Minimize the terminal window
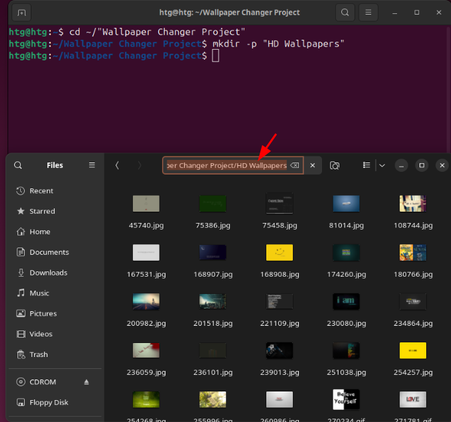Image resolution: width=451 pixels, height=422 pixels. point(395,13)
